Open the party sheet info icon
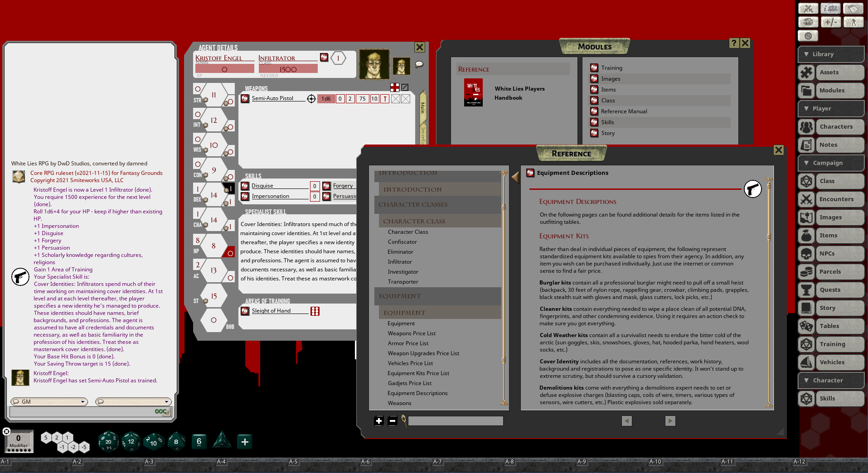Screen dimensions: 868x473 [x=831, y=9]
